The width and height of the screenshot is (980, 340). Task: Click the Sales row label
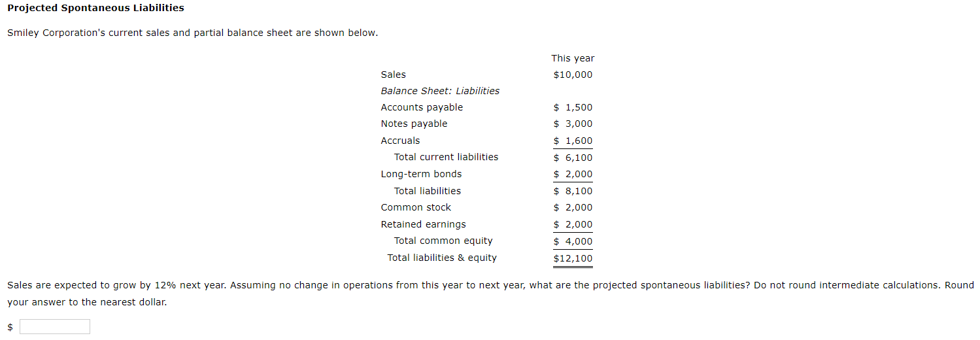click(394, 75)
